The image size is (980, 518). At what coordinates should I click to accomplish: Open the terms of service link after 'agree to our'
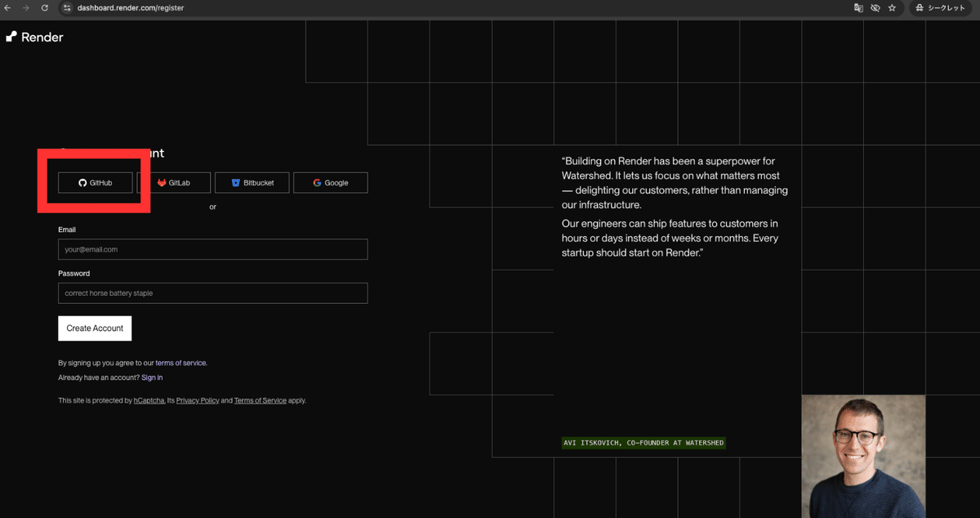point(180,363)
